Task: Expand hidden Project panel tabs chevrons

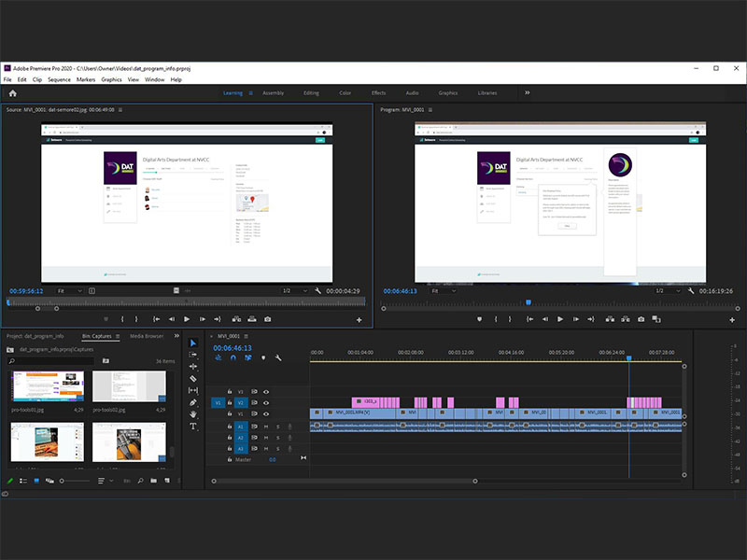Action: tap(176, 336)
